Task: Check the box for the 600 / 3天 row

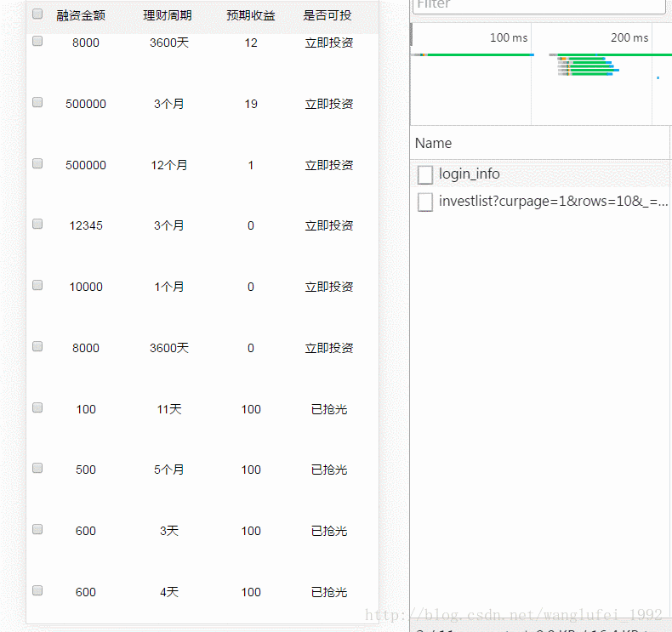Action: click(37, 530)
